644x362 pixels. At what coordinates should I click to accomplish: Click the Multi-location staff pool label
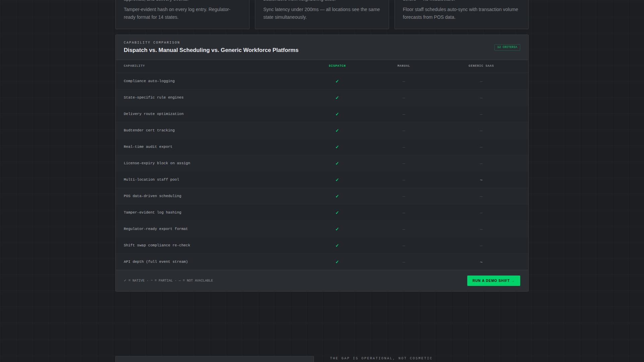pyautogui.click(x=151, y=180)
